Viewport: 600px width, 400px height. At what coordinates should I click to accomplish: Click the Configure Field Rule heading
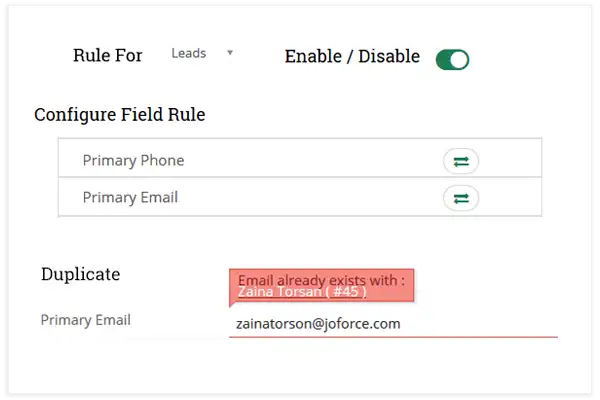tap(119, 115)
